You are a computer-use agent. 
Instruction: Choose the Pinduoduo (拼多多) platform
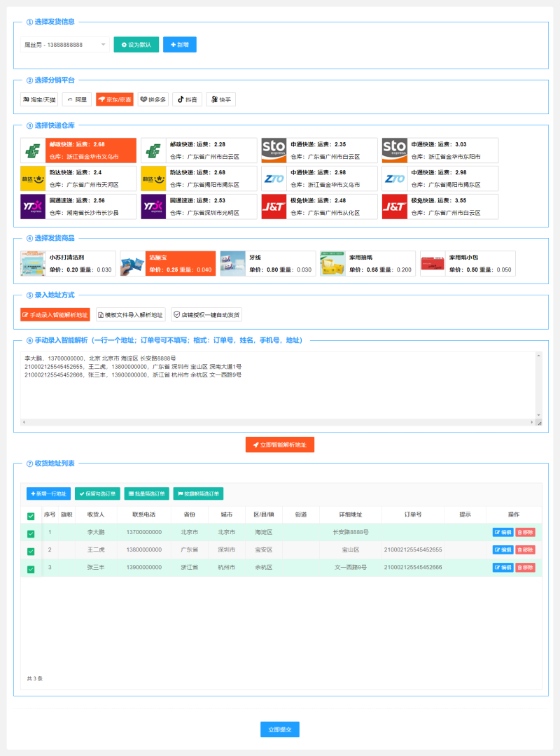tap(153, 99)
